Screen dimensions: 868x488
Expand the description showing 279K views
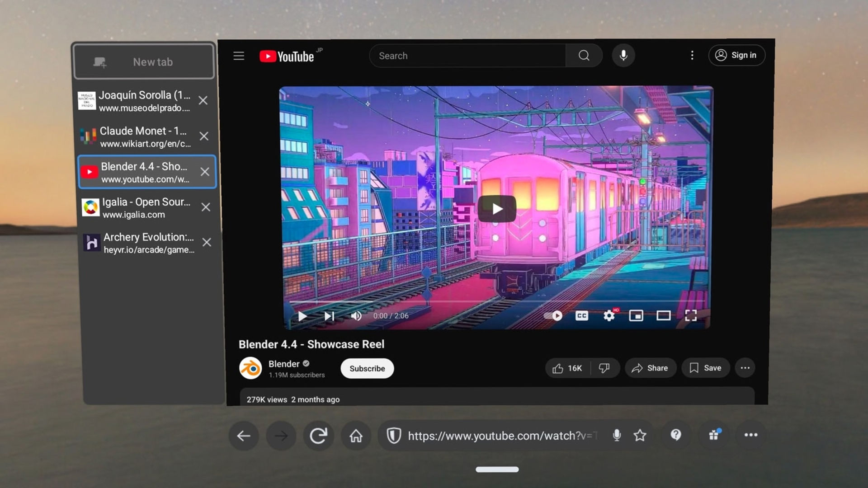click(497, 396)
